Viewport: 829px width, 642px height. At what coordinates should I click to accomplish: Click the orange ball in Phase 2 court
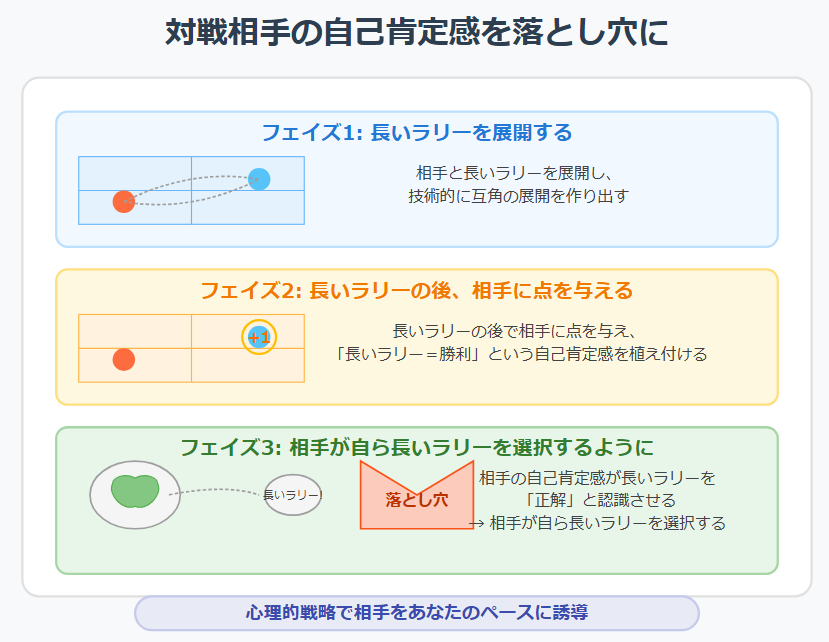click(124, 360)
